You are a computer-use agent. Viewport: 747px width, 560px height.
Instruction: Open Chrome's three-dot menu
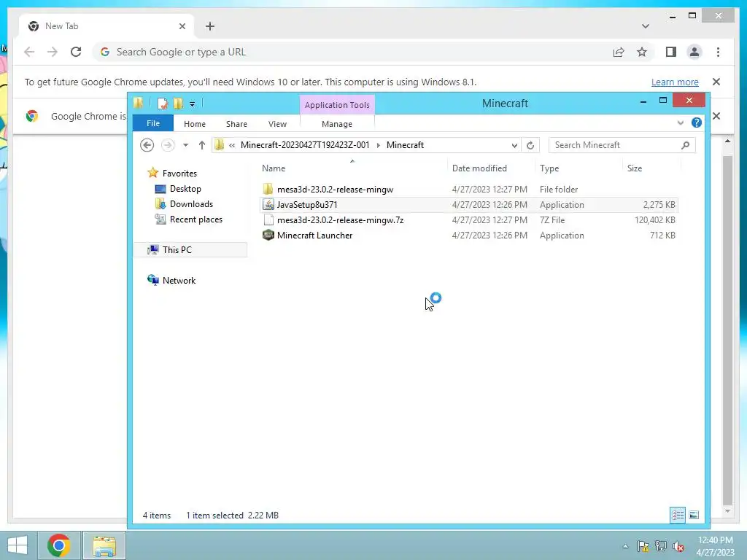(718, 52)
